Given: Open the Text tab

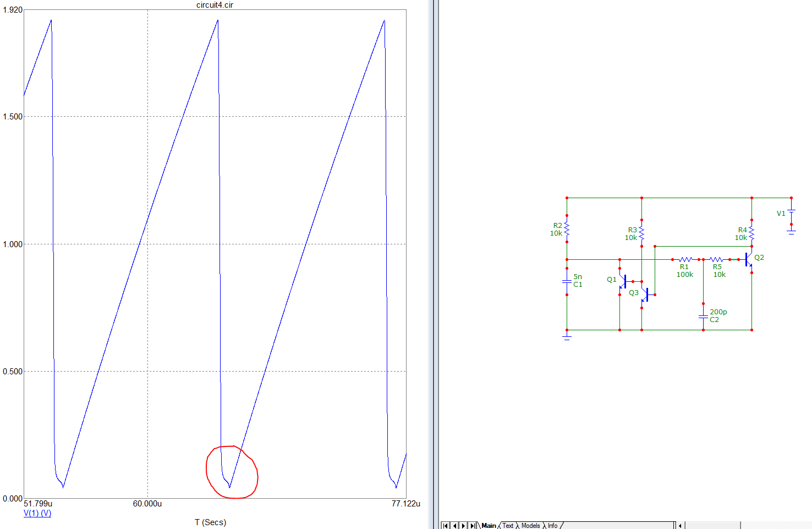Looking at the screenshot, I should [508, 526].
